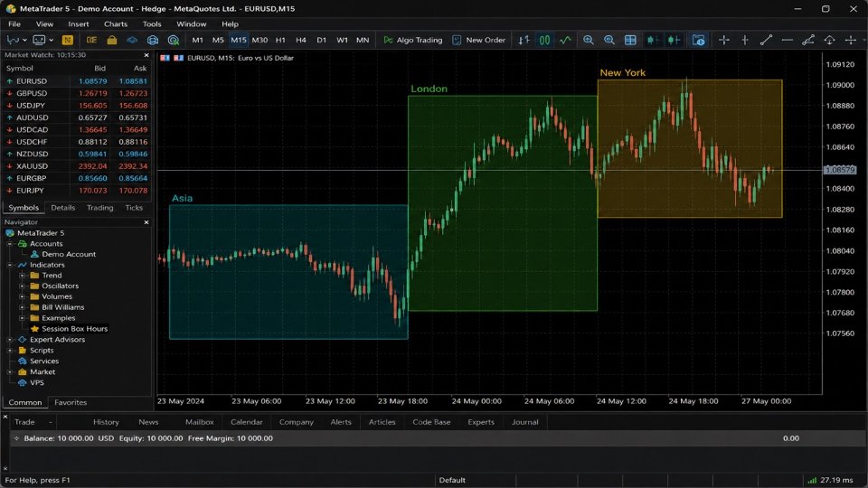868x488 pixels.
Task: Select the crosshair cursor tool
Action: pos(723,40)
